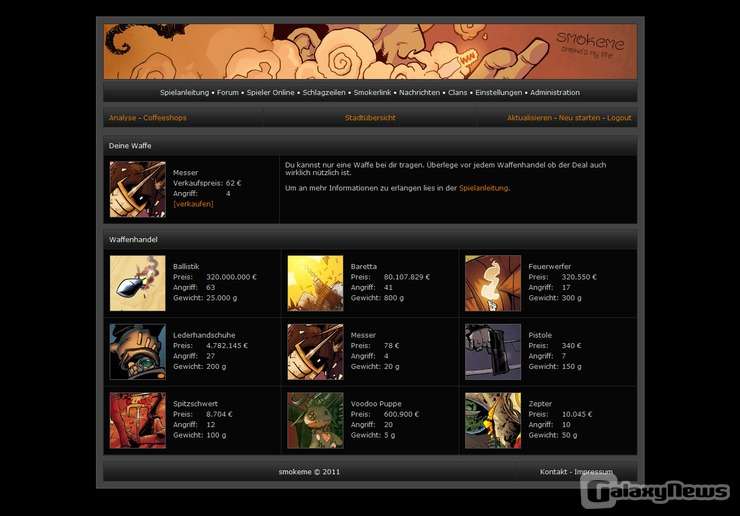
Task: Open the Coffeeshops link
Action: [x=164, y=118]
